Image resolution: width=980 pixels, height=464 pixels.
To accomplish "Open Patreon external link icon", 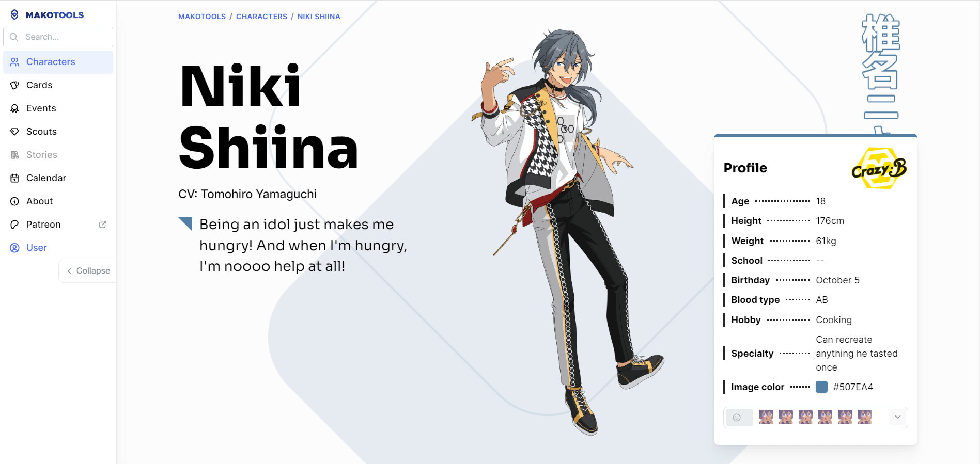I will pos(103,225).
